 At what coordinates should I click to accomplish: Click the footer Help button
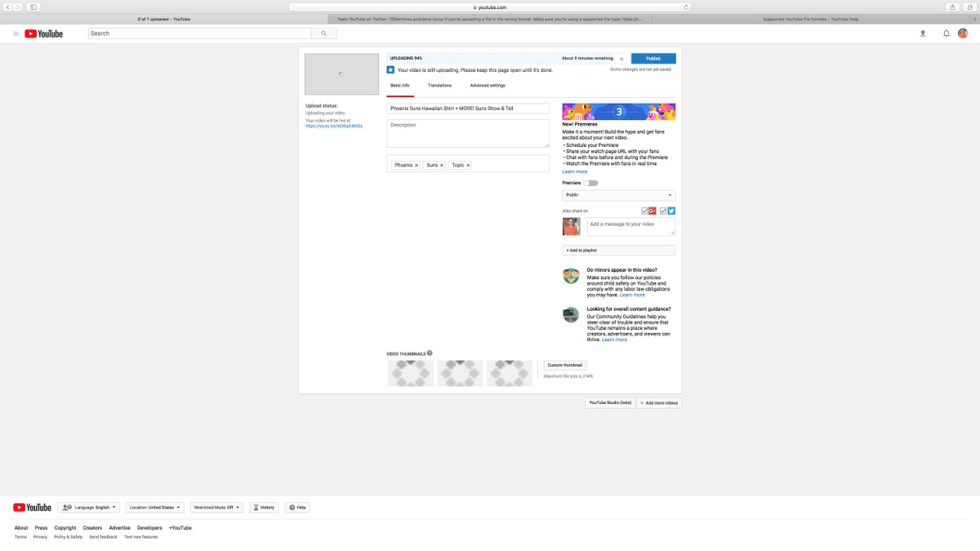(297, 507)
